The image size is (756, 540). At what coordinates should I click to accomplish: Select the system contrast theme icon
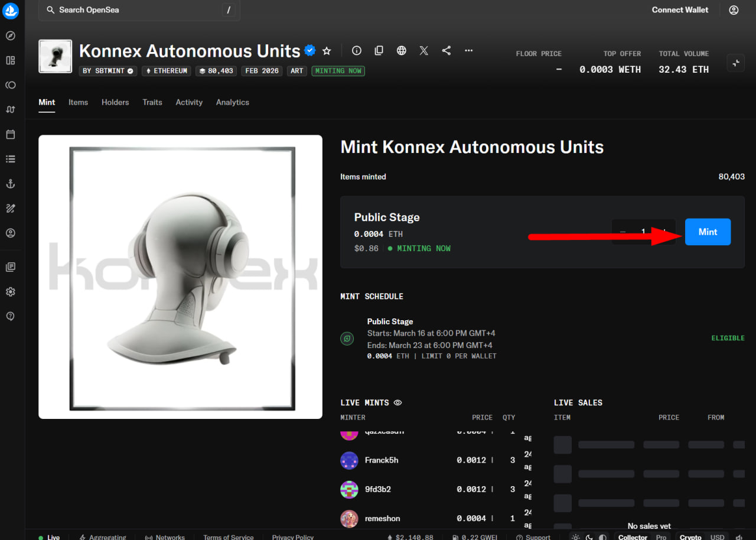[x=602, y=537]
